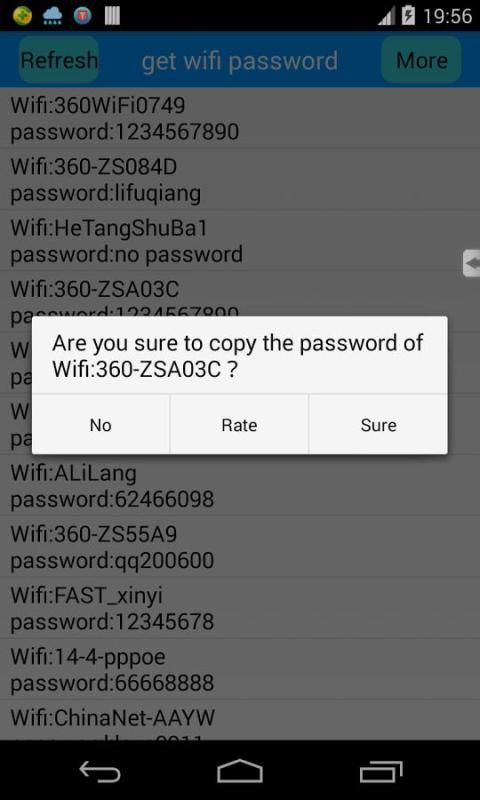Tap the side drawer arrow handle
The height and width of the screenshot is (800, 480).
(x=471, y=264)
